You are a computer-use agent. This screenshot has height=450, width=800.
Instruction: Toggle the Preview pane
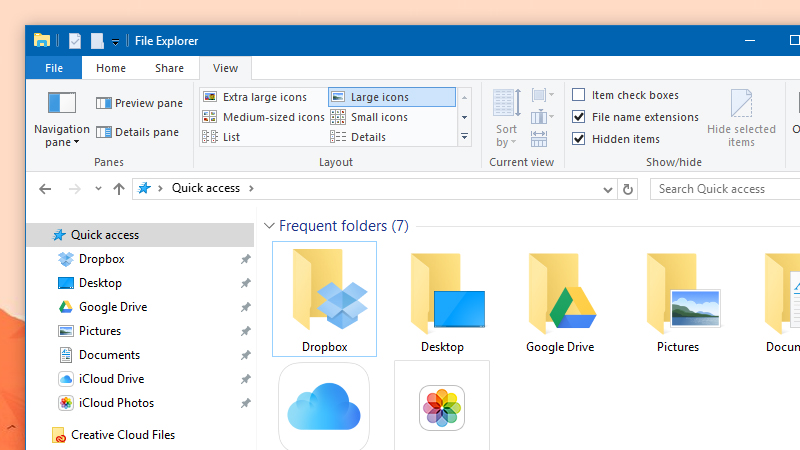139,103
